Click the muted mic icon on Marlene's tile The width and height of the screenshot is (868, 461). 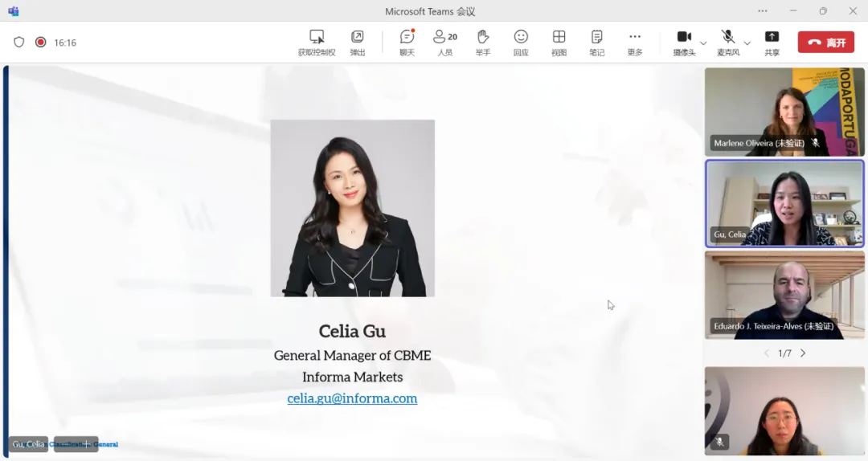click(x=816, y=143)
